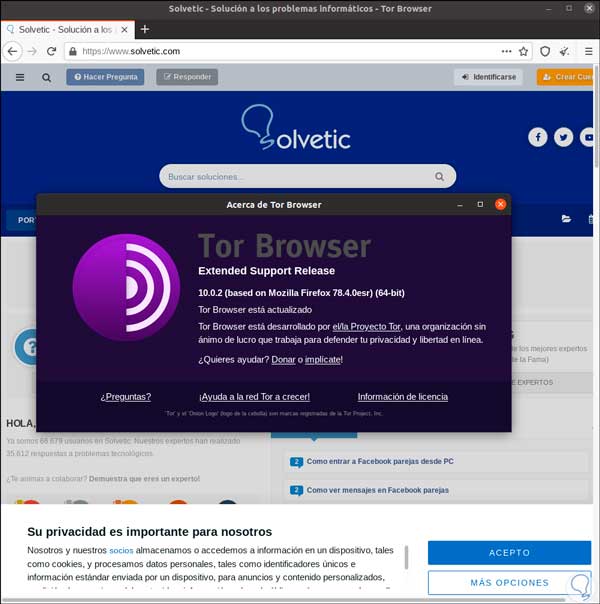This screenshot has width=600, height=604.
Task: Click the ACEPTO button
Action: click(509, 553)
